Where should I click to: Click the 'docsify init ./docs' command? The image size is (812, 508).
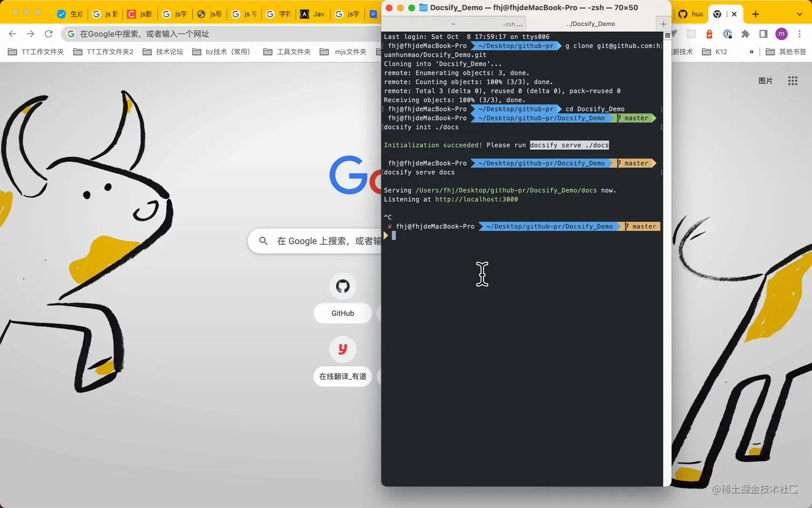tap(421, 127)
